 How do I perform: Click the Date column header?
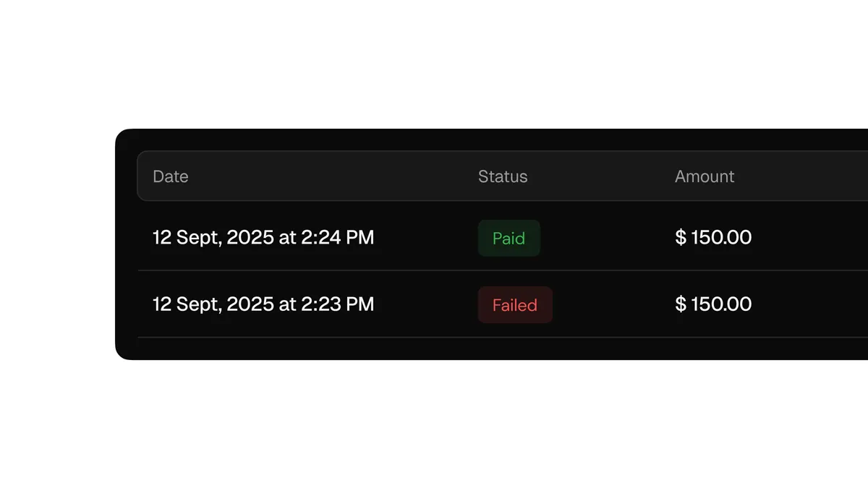(171, 176)
